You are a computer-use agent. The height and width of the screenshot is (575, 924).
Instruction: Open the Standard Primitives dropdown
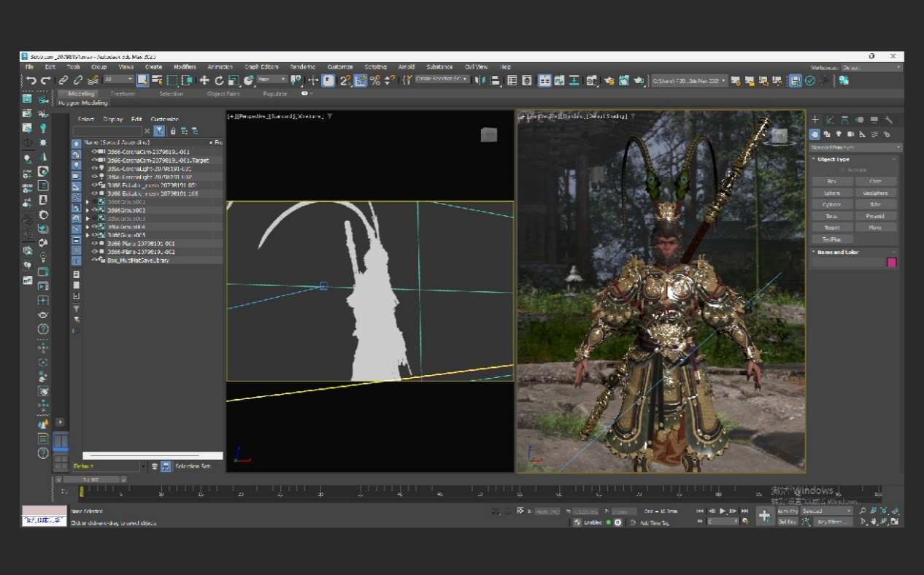pyautogui.click(x=855, y=147)
